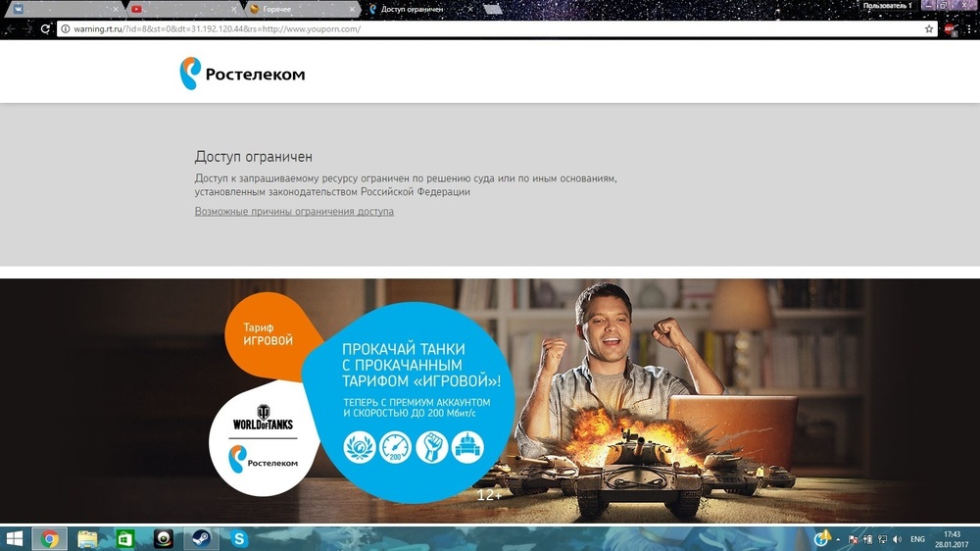Click the World of Tanks logo
The image size is (980, 551).
[263, 418]
